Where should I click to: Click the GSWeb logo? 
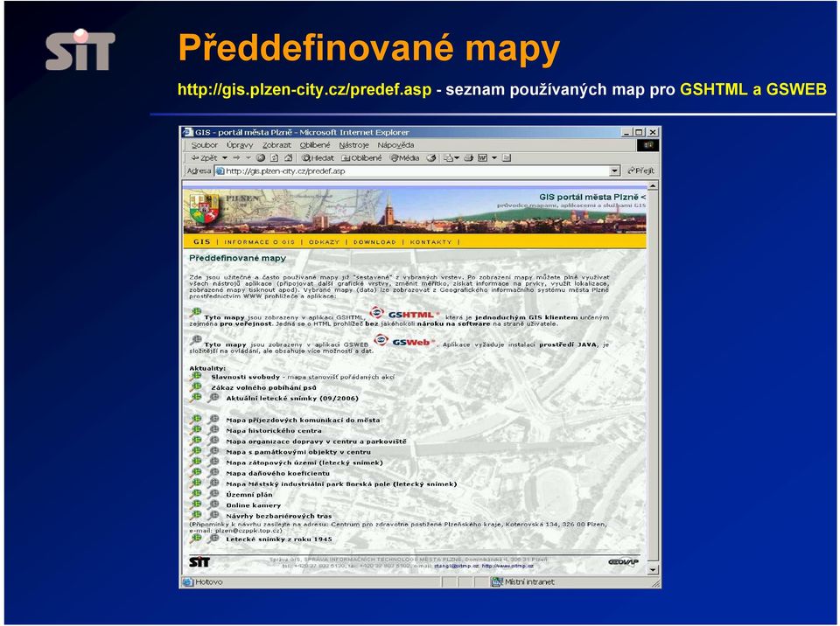[x=405, y=342]
